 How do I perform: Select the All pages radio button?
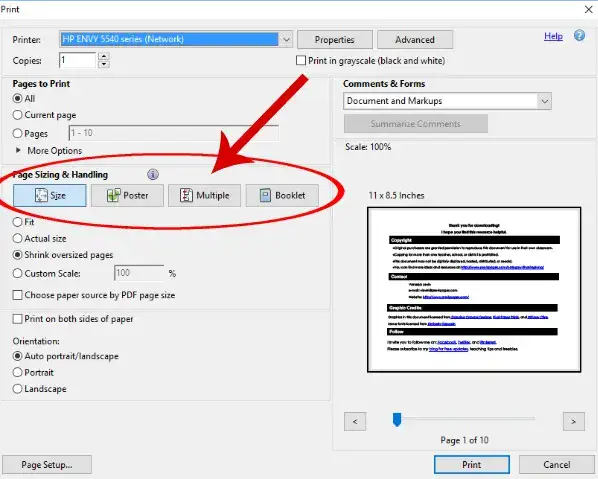[x=17, y=98]
